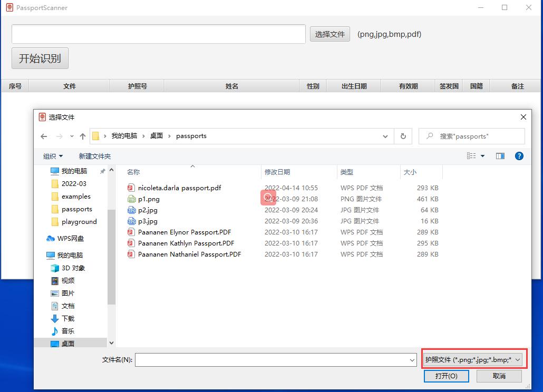Select nicoleta.darla passport.pdf file

tap(179, 188)
